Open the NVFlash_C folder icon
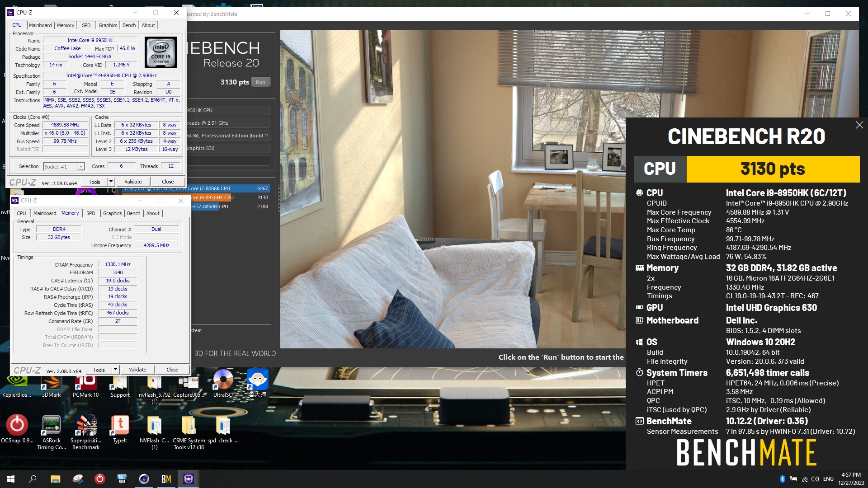This screenshot has height=488, width=868. (154, 432)
